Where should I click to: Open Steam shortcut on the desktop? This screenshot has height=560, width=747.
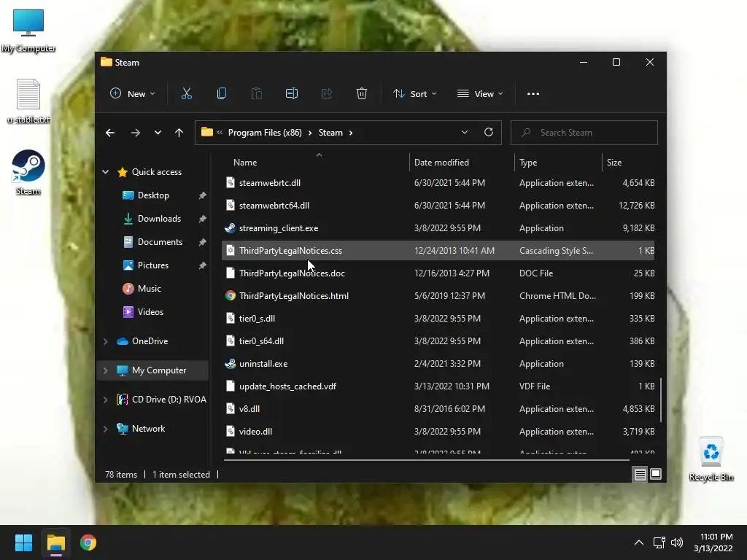(28, 172)
